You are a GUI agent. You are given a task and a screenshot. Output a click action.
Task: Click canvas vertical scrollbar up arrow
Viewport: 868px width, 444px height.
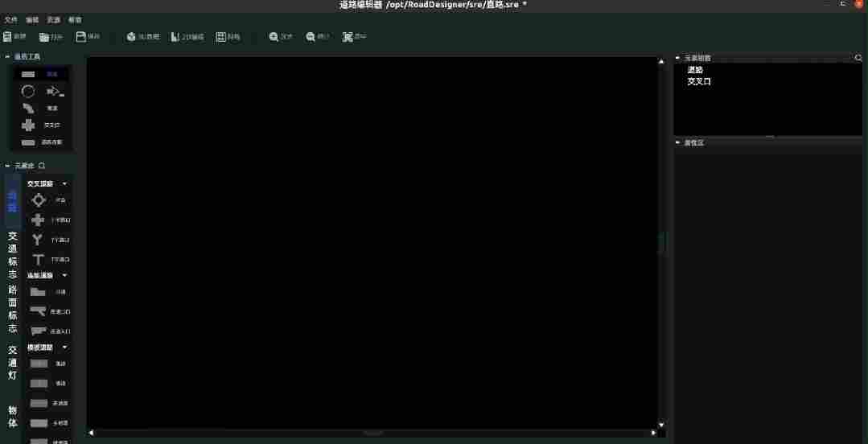click(x=661, y=61)
